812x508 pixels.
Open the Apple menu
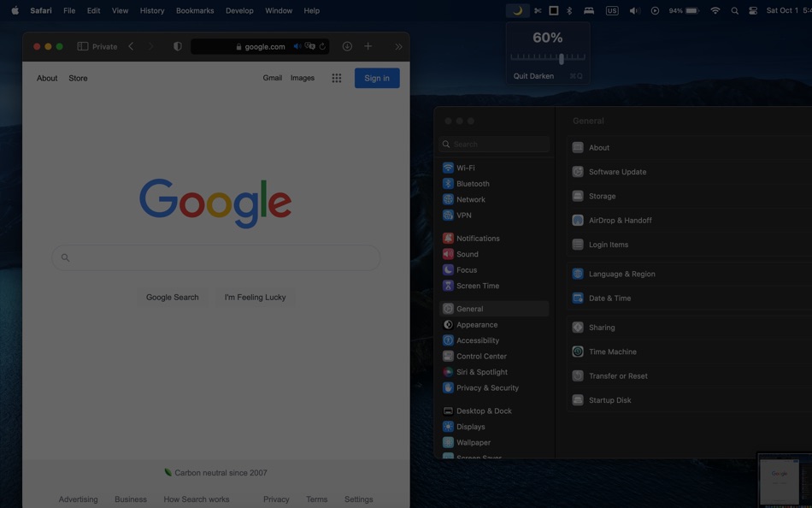(x=15, y=10)
